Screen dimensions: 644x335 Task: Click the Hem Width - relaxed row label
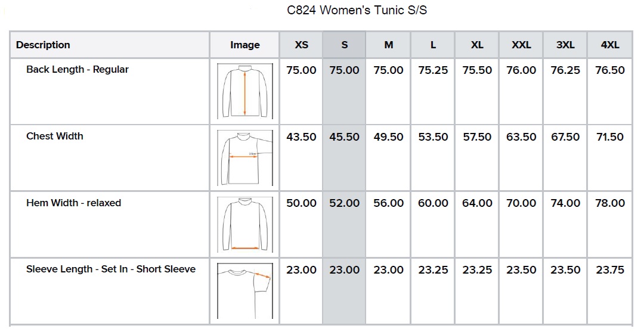click(73, 203)
